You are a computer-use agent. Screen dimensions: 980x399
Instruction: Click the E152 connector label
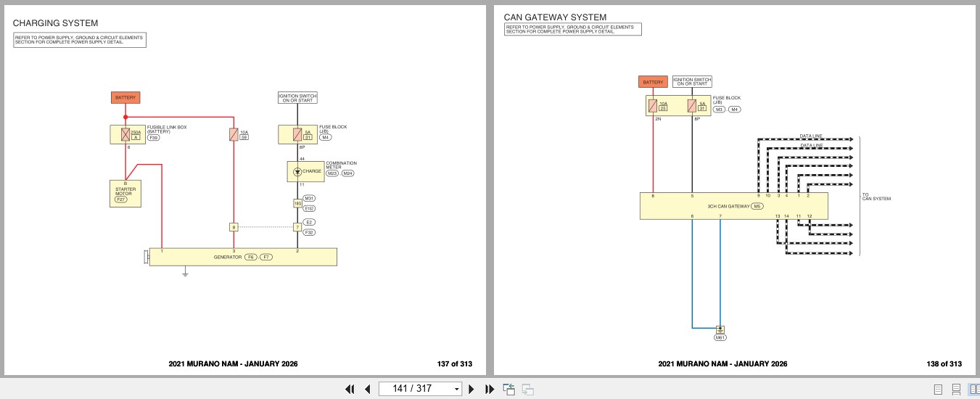click(309, 208)
